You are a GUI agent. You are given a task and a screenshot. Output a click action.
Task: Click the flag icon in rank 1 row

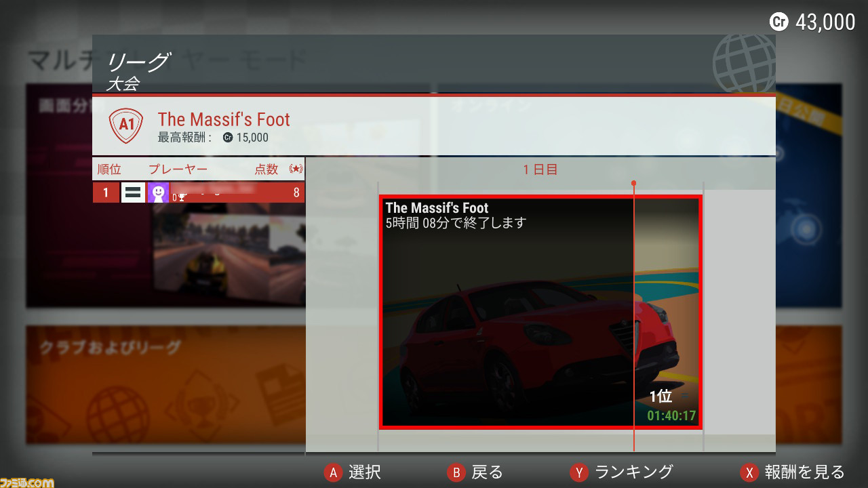pos(133,192)
